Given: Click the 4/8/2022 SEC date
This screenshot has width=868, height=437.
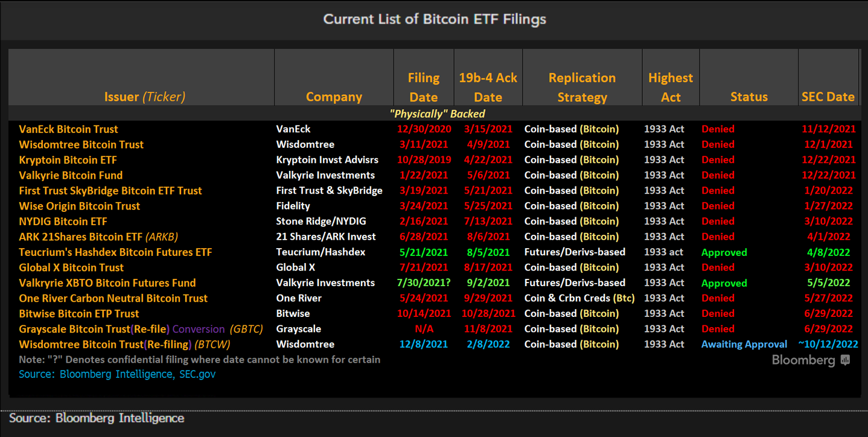Looking at the screenshot, I should click(829, 252).
